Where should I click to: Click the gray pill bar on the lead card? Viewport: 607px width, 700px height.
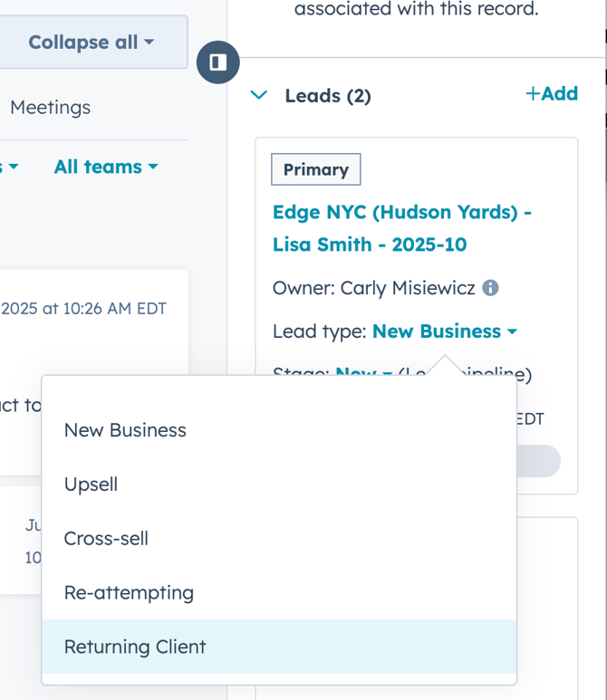tap(538, 461)
